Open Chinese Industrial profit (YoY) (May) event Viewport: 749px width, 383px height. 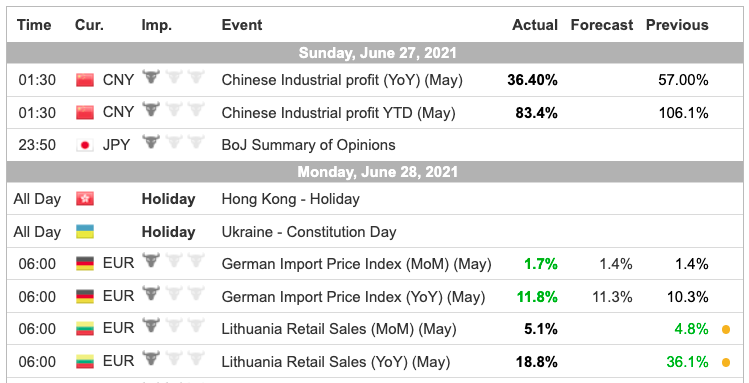tap(342, 80)
